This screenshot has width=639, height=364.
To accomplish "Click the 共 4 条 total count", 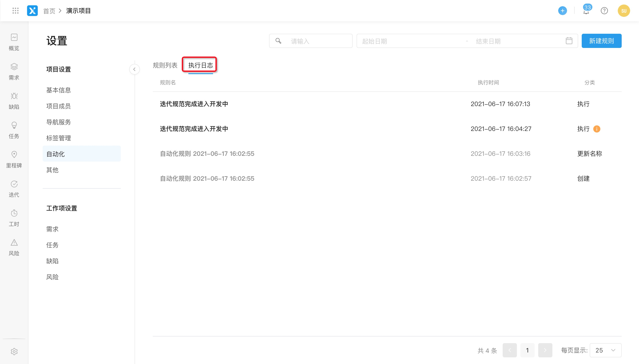I will [x=487, y=350].
